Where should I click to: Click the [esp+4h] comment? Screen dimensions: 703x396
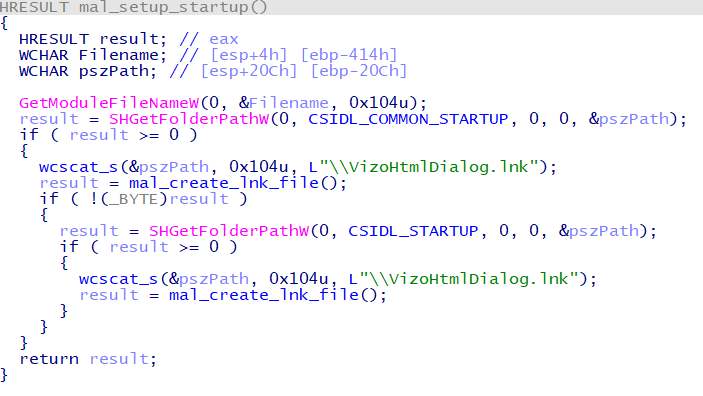249,55
